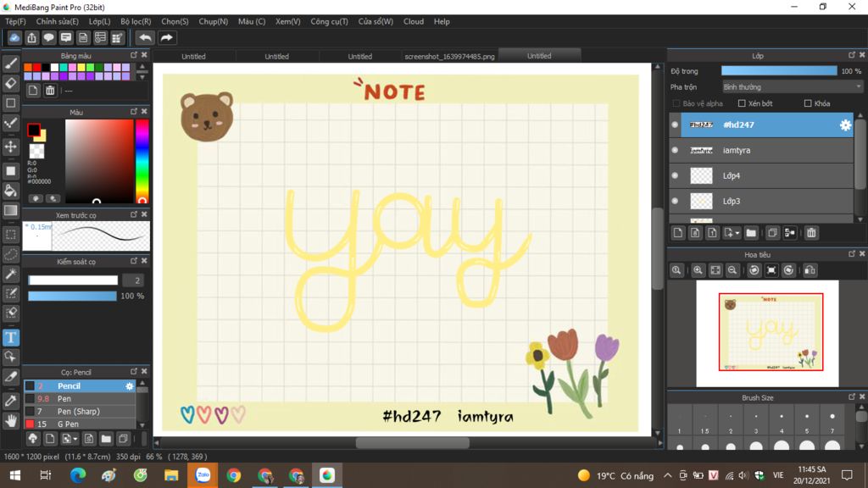Select the rectangular Select tool
Screen dimensions: 868x488
click(10, 235)
